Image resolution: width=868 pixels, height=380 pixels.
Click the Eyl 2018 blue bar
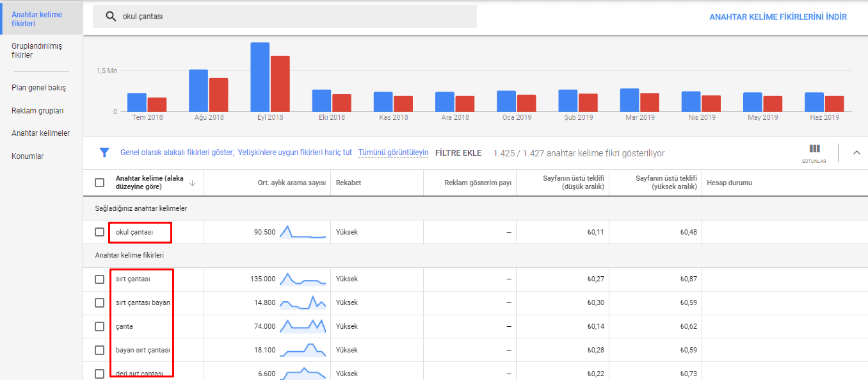pos(260,77)
